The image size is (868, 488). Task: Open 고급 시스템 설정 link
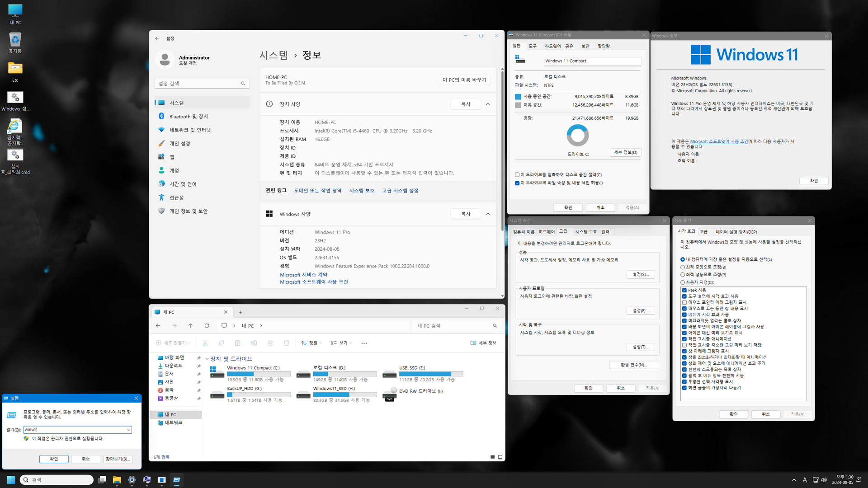400,191
